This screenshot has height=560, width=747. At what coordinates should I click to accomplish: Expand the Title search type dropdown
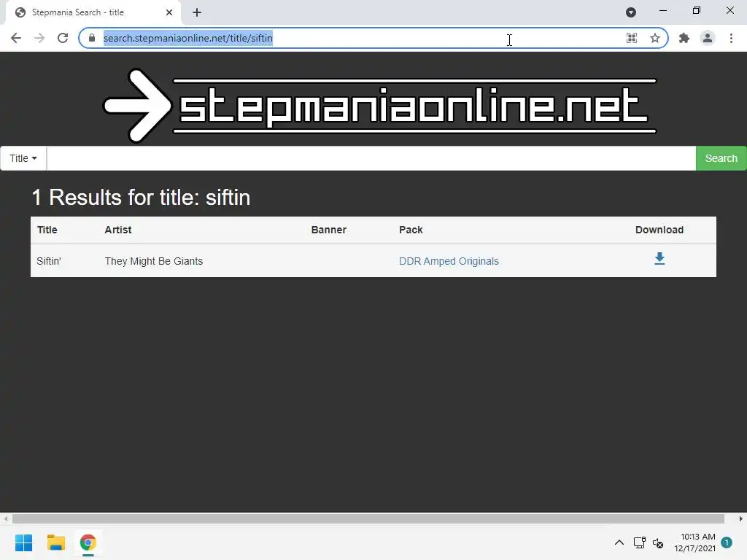click(23, 158)
